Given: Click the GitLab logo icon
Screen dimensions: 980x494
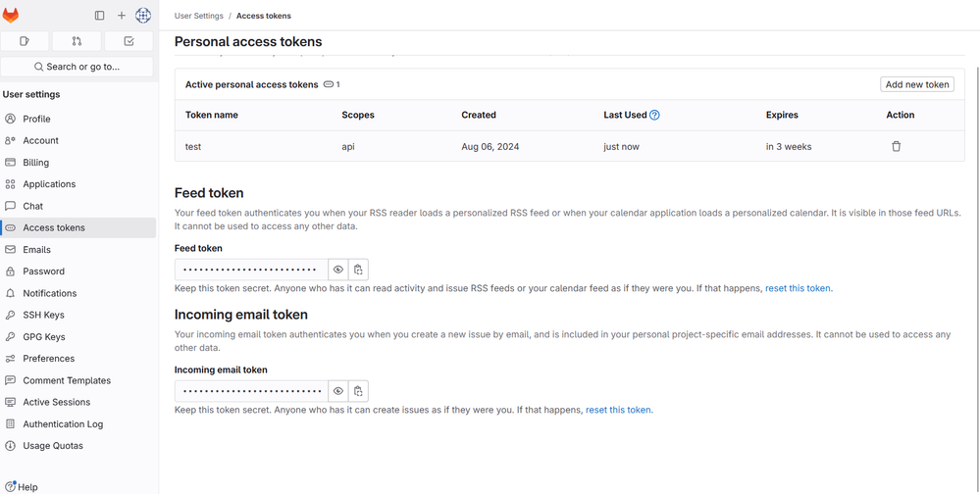Looking at the screenshot, I should [x=12, y=16].
